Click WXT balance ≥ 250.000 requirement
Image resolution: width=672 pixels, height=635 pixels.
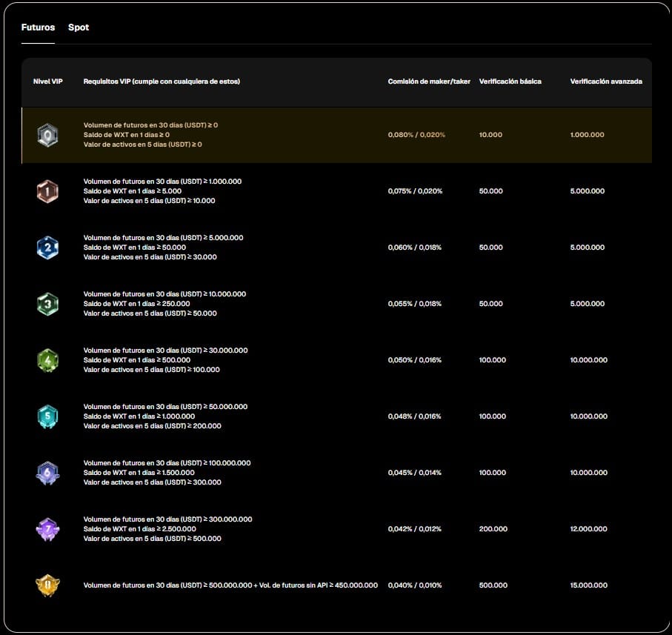point(137,303)
